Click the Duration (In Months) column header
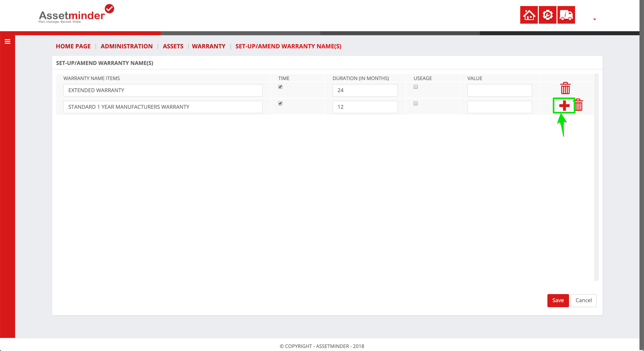The height and width of the screenshot is (351, 644). pos(361,78)
